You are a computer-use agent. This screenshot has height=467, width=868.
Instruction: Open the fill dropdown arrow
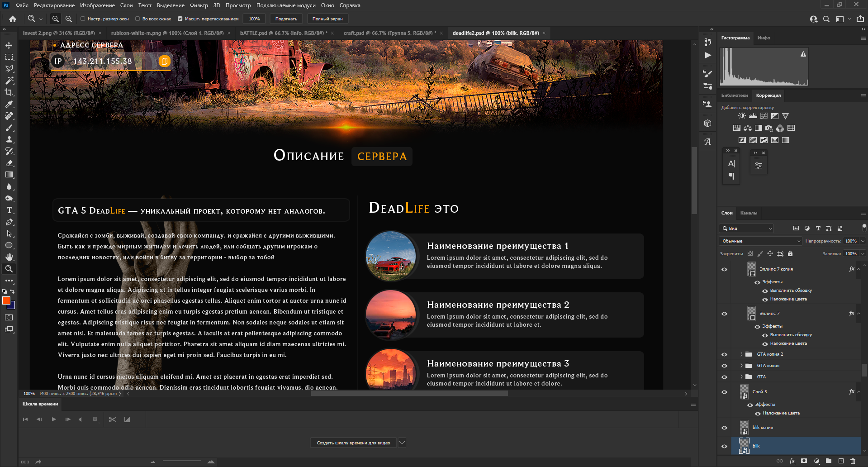tap(863, 254)
